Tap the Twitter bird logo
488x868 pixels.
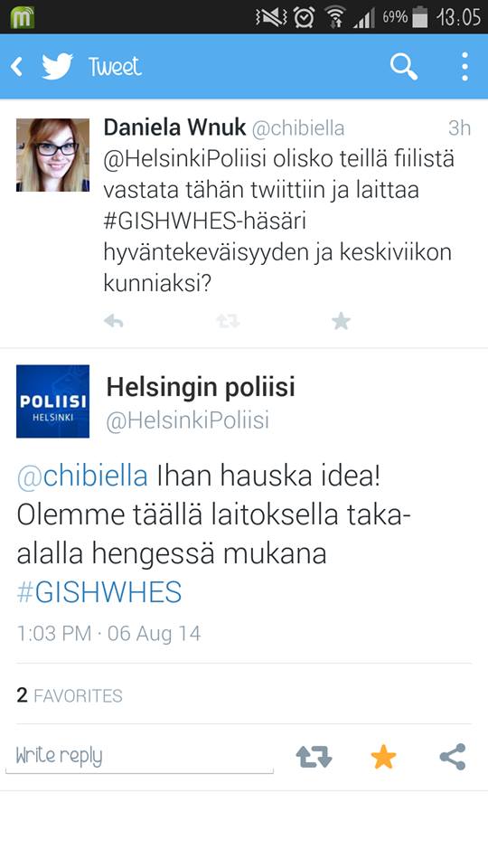pos(58,66)
